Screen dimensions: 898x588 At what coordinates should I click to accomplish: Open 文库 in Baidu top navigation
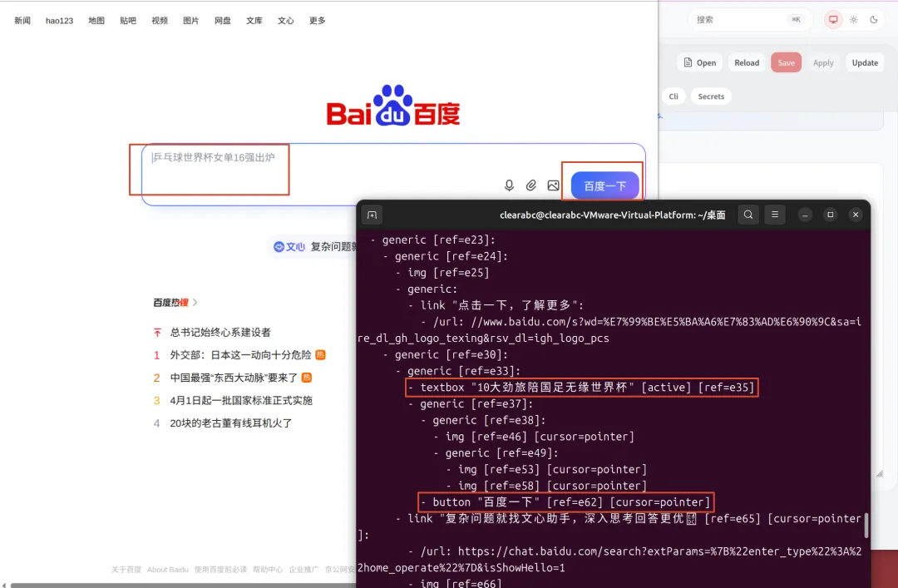pos(254,21)
